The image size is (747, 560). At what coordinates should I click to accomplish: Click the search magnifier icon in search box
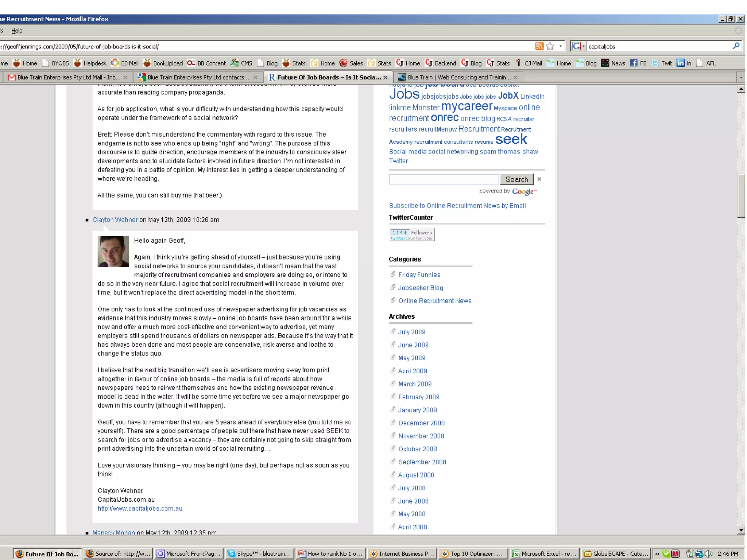pyautogui.click(x=736, y=46)
